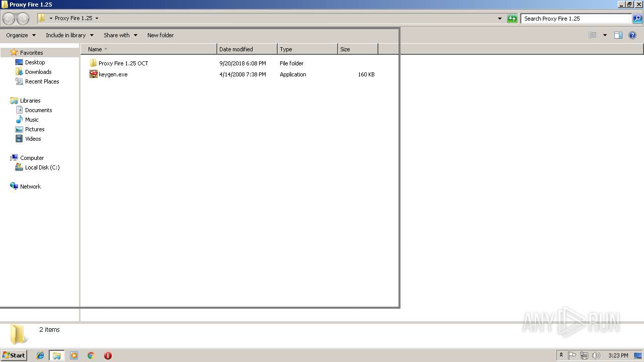This screenshot has width=644, height=362.
Task: Click Windows Explorer taskbar icon
Action: point(57,355)
